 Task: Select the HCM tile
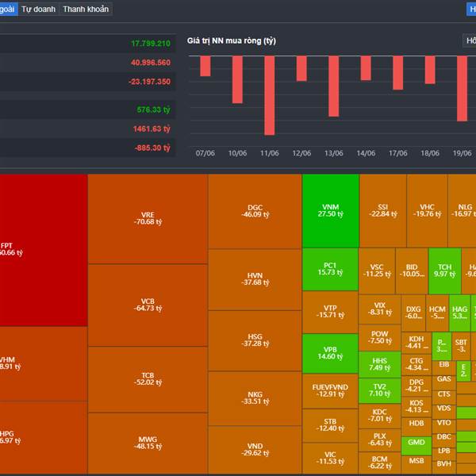(437, 313)
